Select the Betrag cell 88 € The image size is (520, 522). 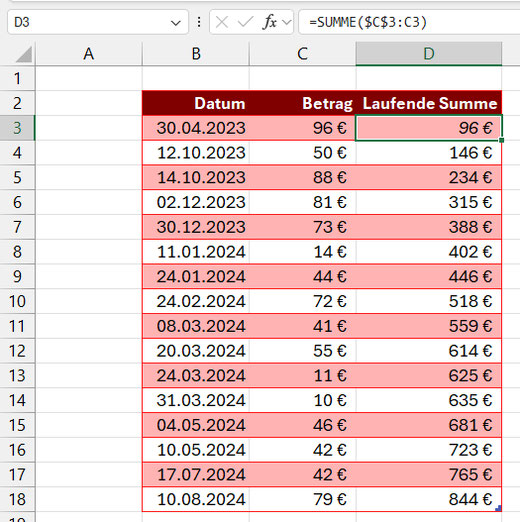(302, 177)
